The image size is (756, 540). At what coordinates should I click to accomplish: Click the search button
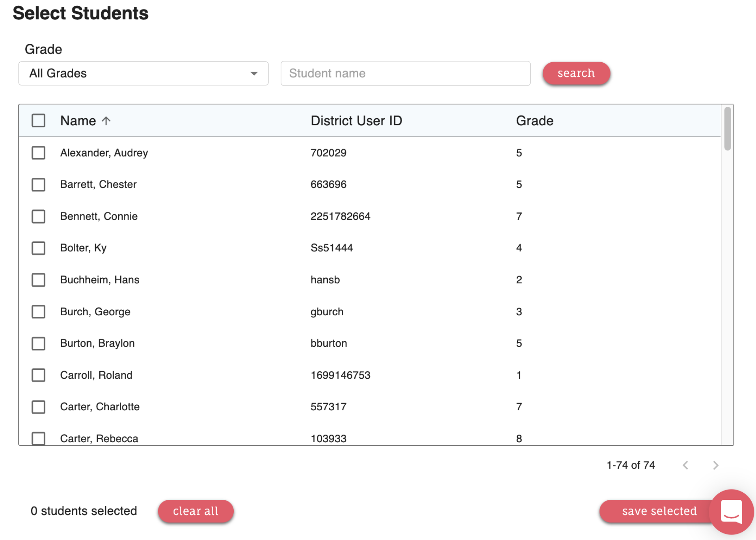click(x=576, y=73)
